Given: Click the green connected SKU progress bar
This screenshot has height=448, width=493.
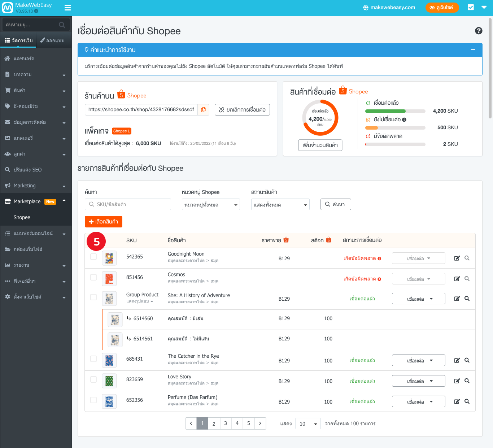Looking at the screenshot, I should 385,111.
